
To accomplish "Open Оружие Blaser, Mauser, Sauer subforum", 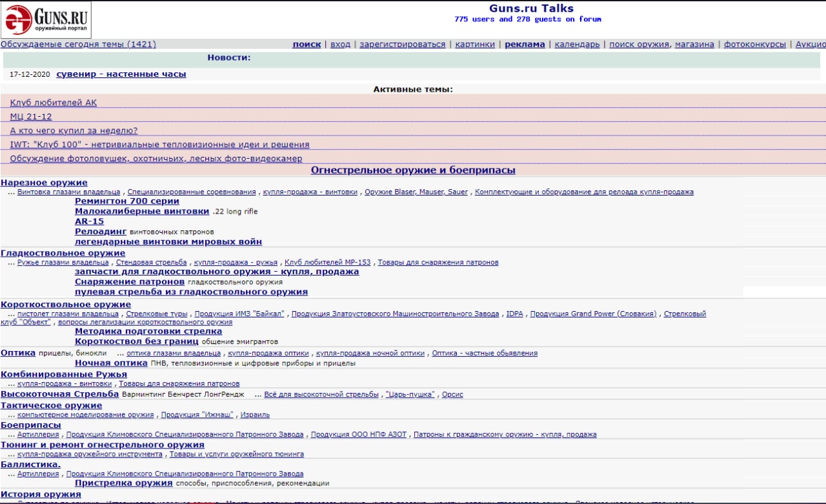I will tap(416, 192).
